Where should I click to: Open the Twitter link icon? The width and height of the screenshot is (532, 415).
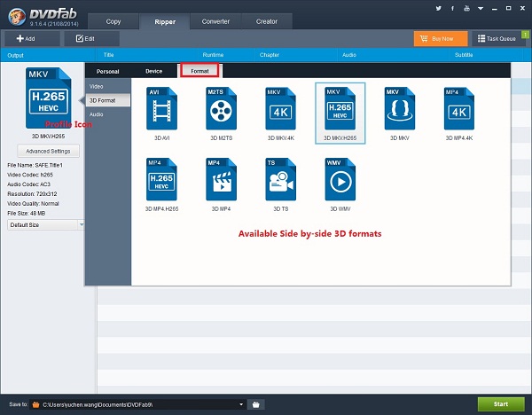pos(439,8)
